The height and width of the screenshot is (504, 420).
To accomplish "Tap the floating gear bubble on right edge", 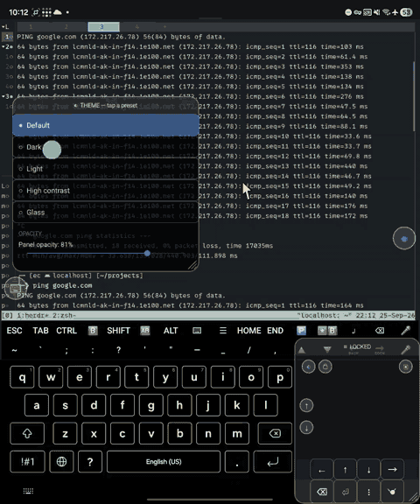I will (404, 238).
